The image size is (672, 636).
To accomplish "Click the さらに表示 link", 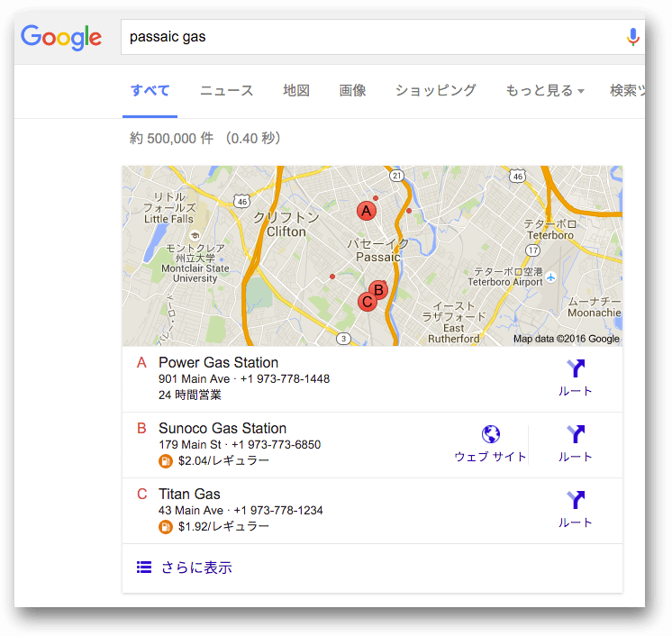I will pos(196,568).
